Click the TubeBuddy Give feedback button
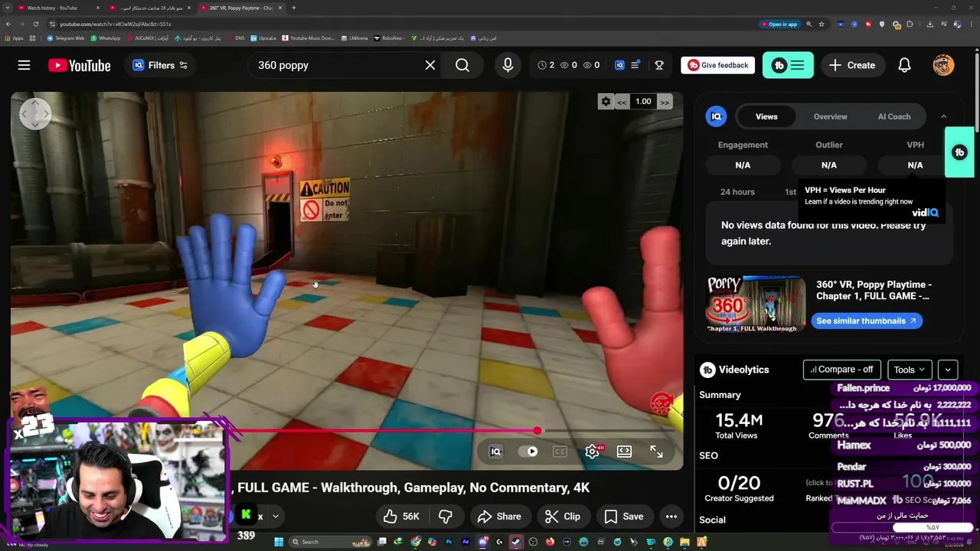This screenshot has width=980, height=551. 717,65
